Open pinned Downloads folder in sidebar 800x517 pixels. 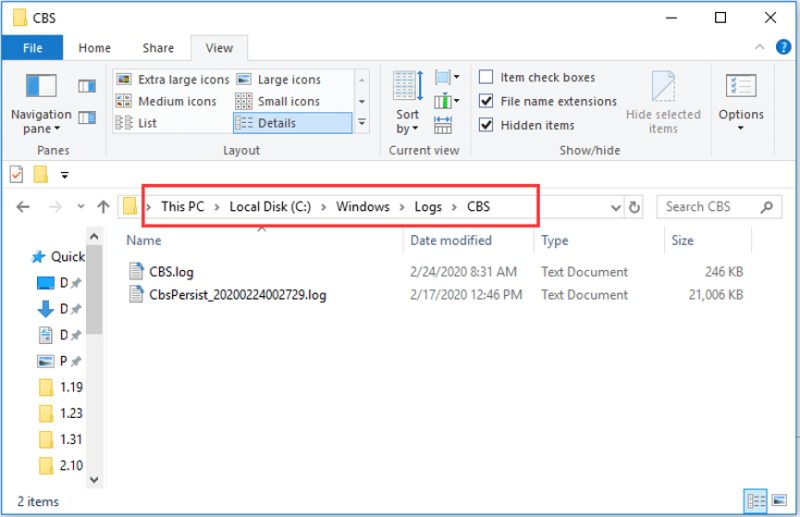[x=59, y=309]
